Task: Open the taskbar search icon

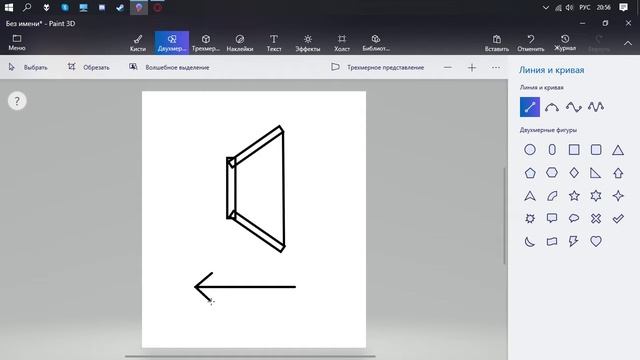Action: 27,7
